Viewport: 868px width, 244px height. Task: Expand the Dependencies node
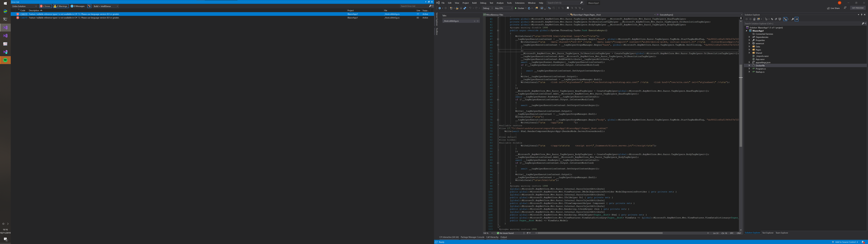point(749,37)
